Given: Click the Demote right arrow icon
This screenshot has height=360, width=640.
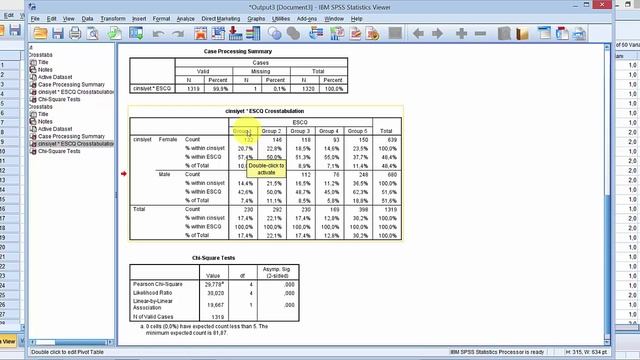Looking at the screenshot, I should (438, 33).
